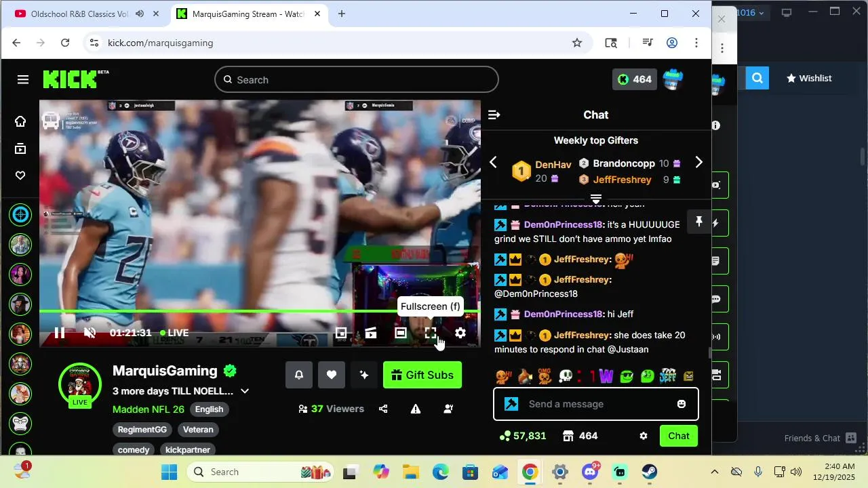Click the green video progress bar

[x=260, y=311]
